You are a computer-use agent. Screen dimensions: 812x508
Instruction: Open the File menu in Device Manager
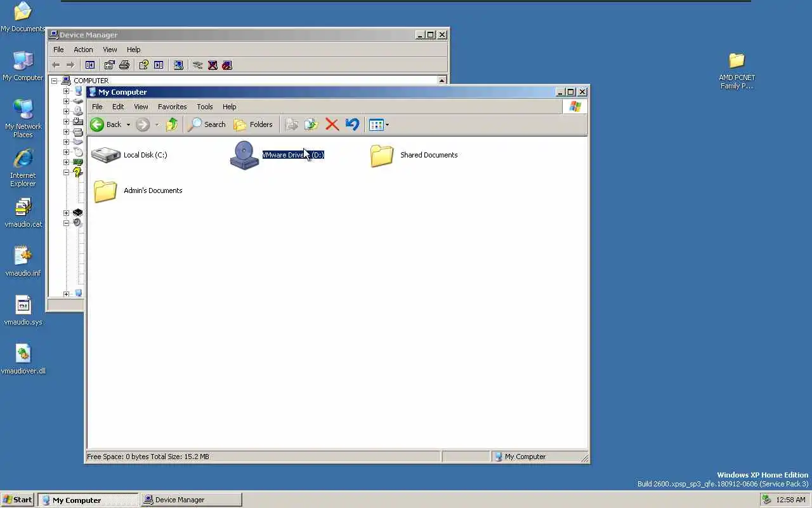[x=58, y=50]
